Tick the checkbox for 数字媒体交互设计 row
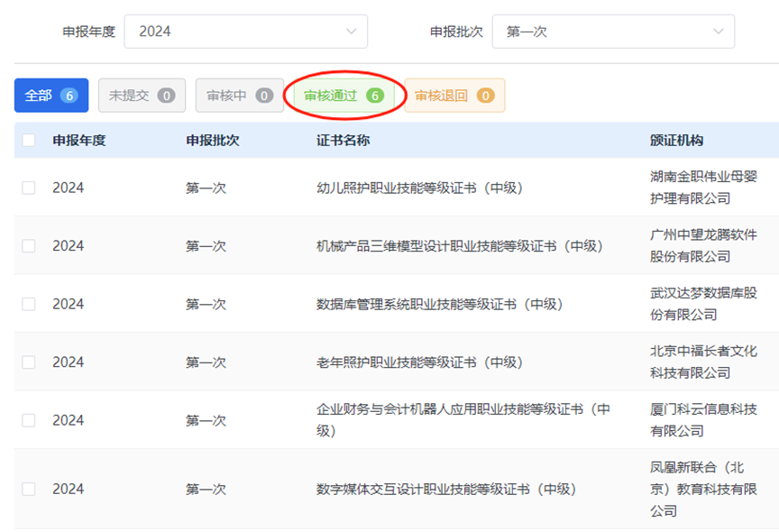Viewport: 779px width, 532px height. coord(29,489)
